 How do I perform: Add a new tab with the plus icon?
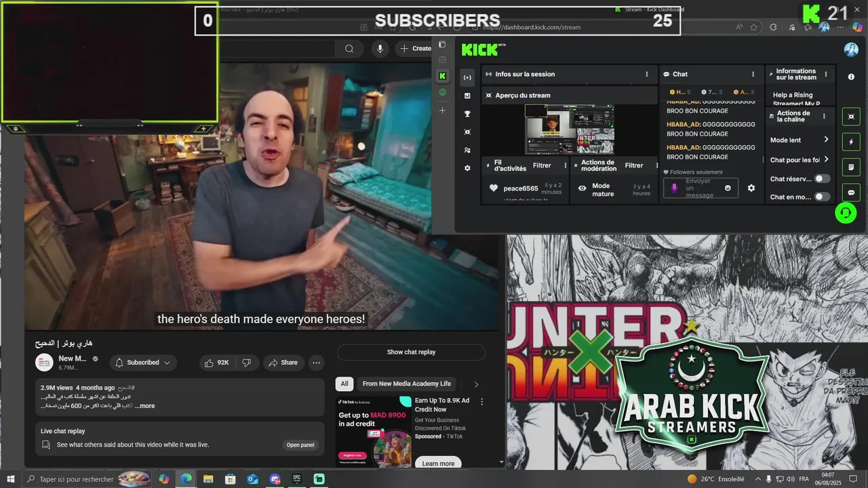coord(442,110)
